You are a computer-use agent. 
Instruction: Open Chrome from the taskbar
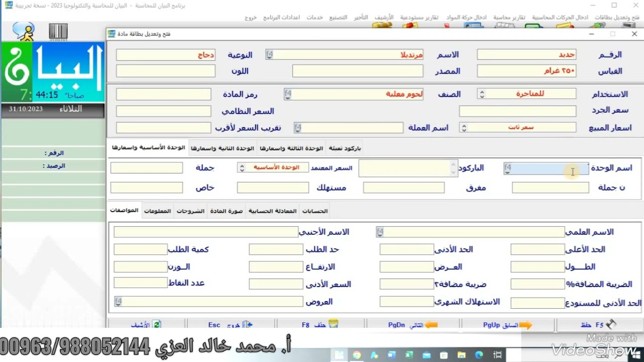[x=357, y=355]
